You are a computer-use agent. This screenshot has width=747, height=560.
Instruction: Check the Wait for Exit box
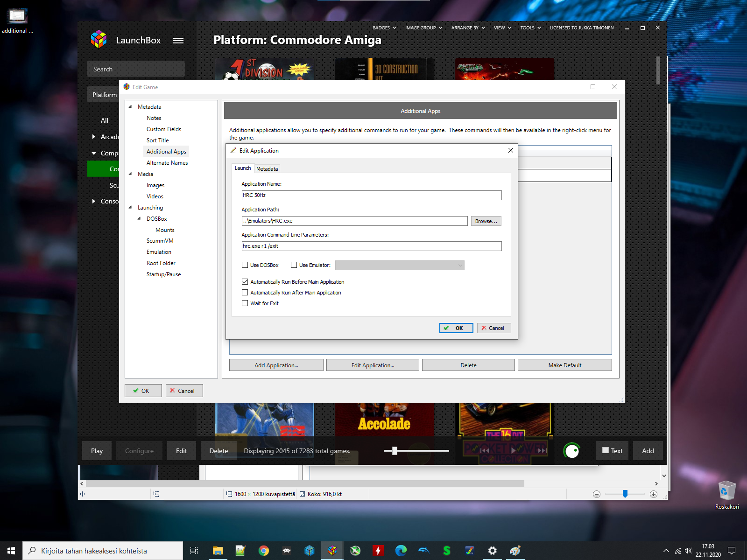click(245, 303)
